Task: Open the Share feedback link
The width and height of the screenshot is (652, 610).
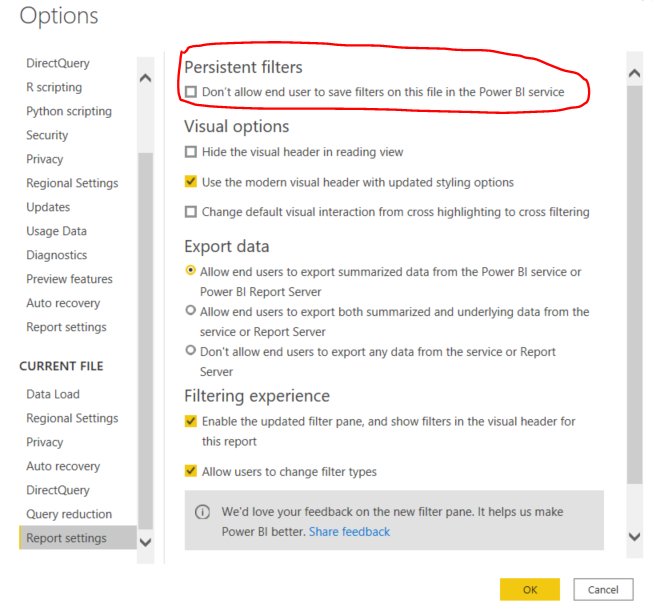Action: click(x=349, y=532)
